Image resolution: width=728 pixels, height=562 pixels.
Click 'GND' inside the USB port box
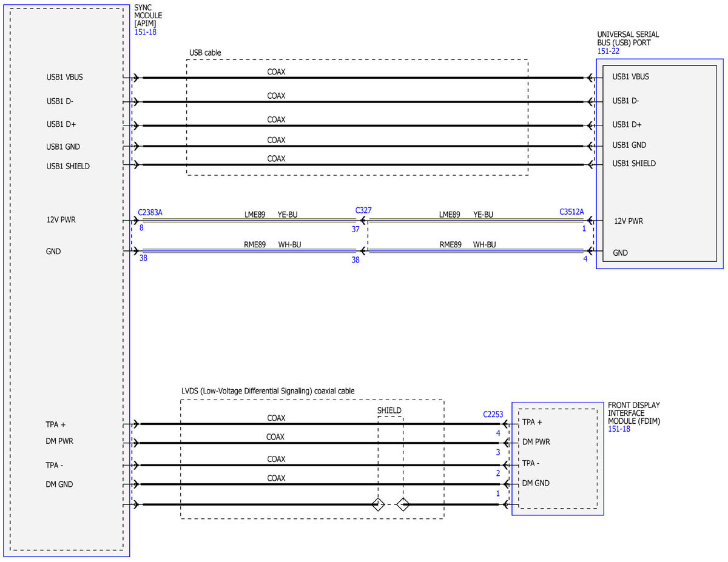pos(621,253)
